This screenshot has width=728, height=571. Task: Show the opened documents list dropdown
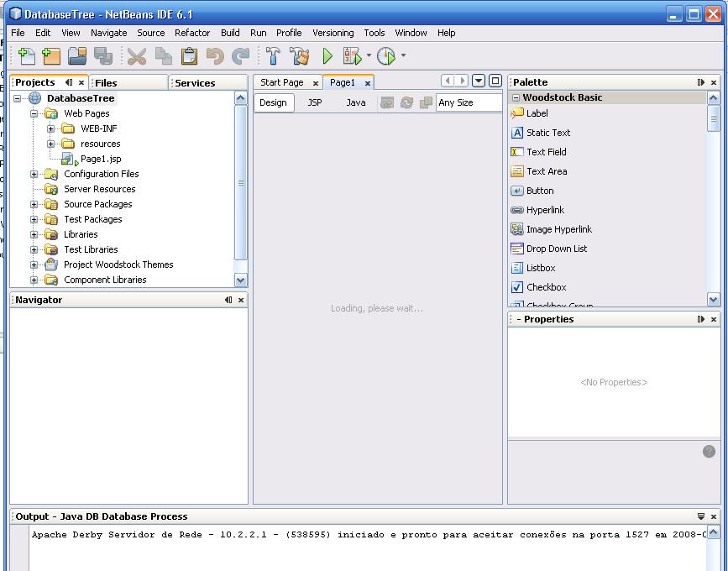click(479, 81)
